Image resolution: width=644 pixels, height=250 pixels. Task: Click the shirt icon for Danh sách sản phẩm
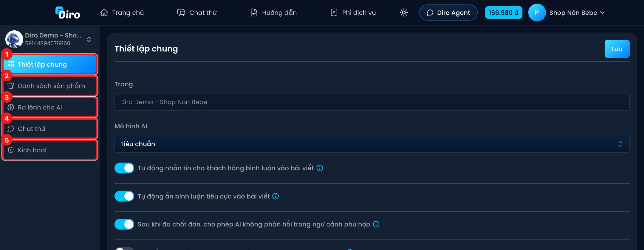(11, 86)
